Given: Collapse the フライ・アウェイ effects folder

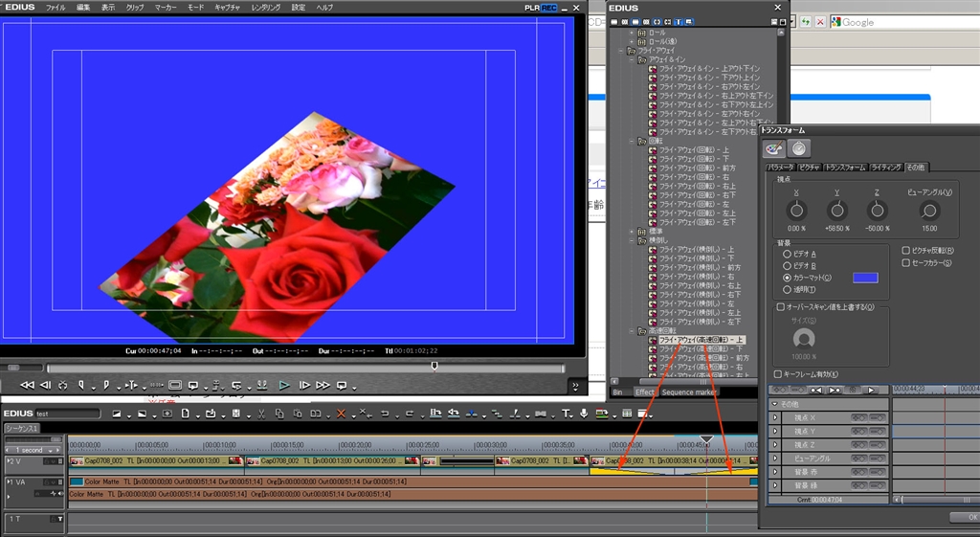Looking at the screenshot, I should [x=621, y=51].
